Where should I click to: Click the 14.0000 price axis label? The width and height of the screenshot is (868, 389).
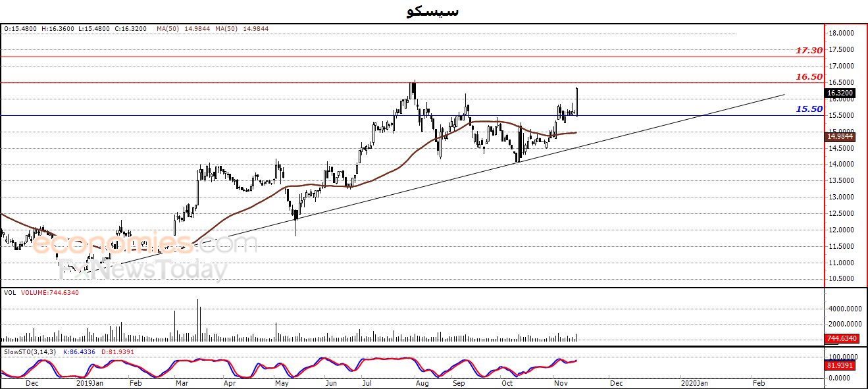[x=841, y=165]
